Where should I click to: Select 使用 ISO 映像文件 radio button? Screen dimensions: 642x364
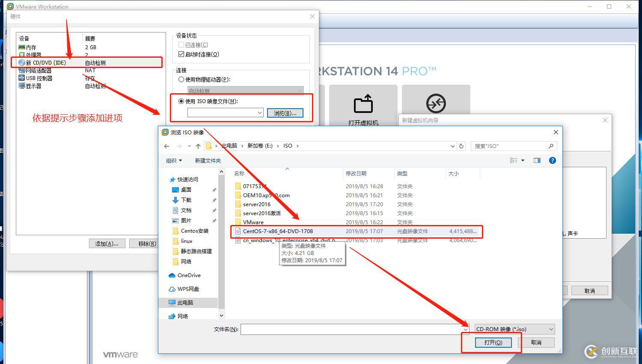[181, 101]
